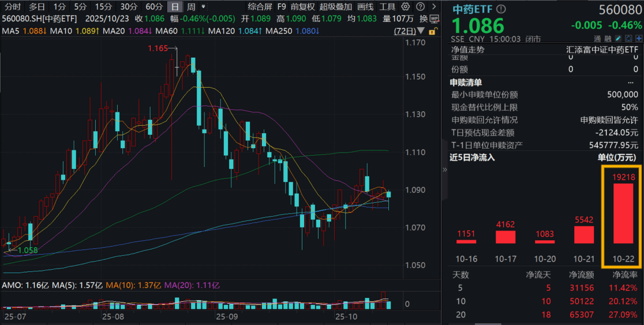Viewport: 644px width, 325px height.
Task: Open 超级叠加 overlay option
Action: pos(335,6)
